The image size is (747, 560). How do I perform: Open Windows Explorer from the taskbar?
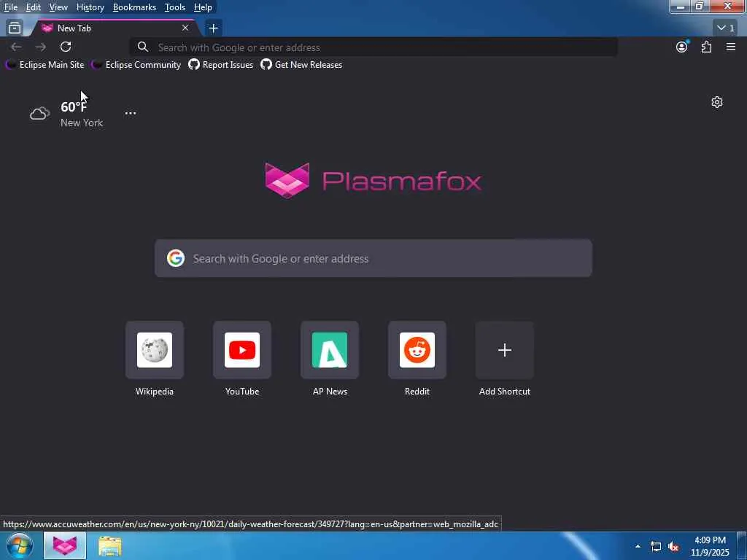110,546
